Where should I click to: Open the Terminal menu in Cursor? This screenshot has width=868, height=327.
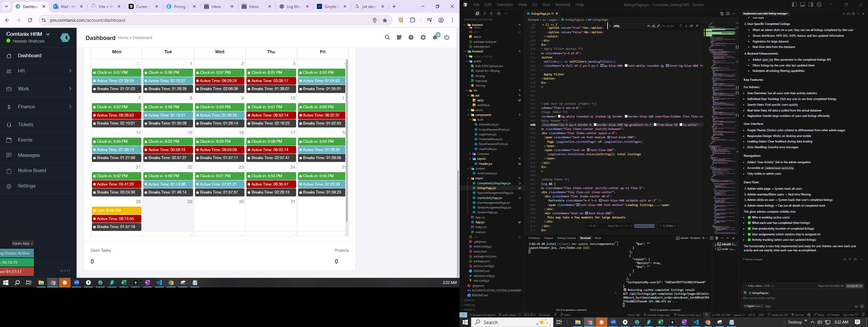coord(562,5)
